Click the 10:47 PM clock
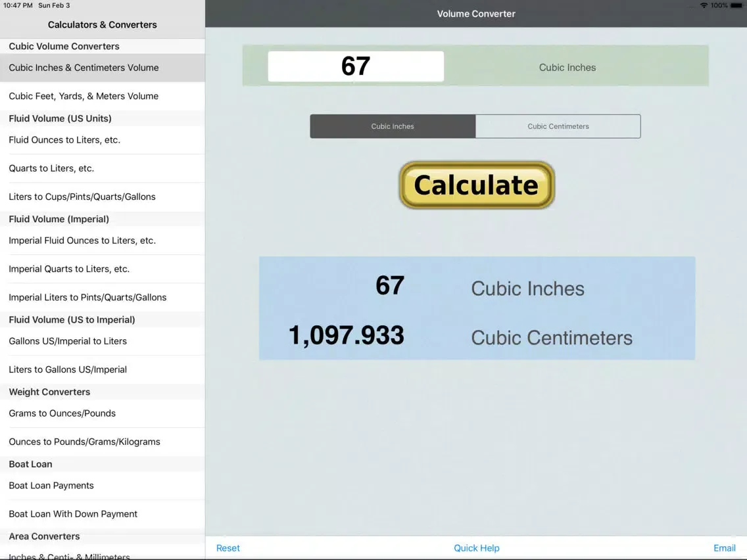 tap(18, 5)
